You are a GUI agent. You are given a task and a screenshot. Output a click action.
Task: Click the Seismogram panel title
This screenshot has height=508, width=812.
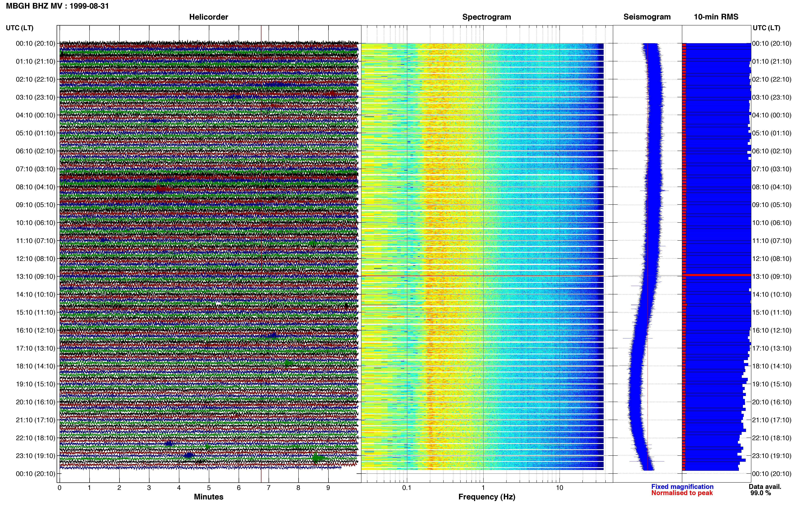647,17
